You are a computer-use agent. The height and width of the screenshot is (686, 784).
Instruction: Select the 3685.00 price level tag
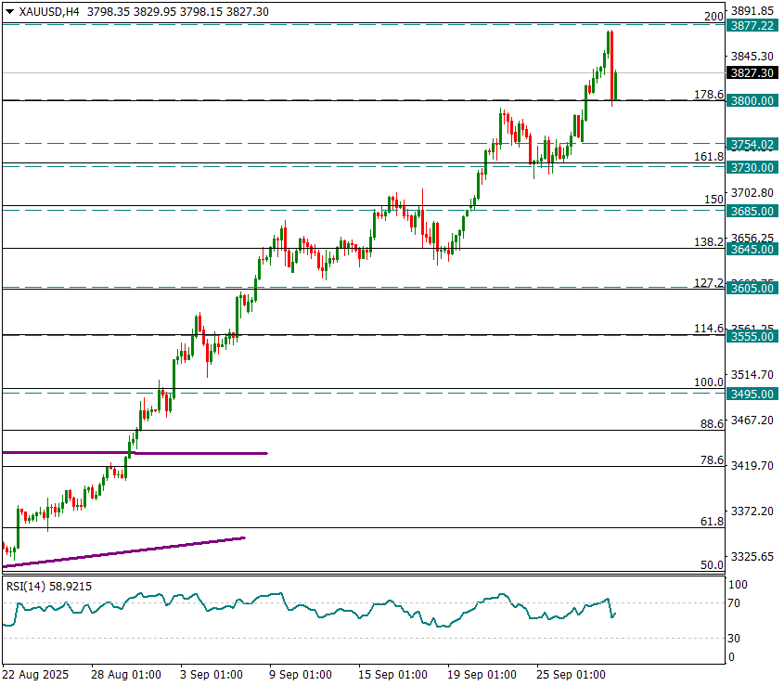point(752,211)
